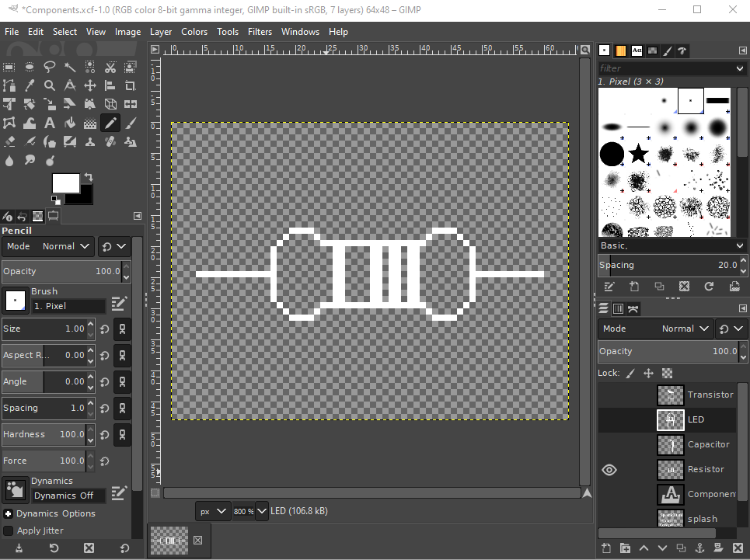This screenshot has width=750, height=560.
Task: Delete the selected layer with the bottom-right X icon
Action: point(738,548)
